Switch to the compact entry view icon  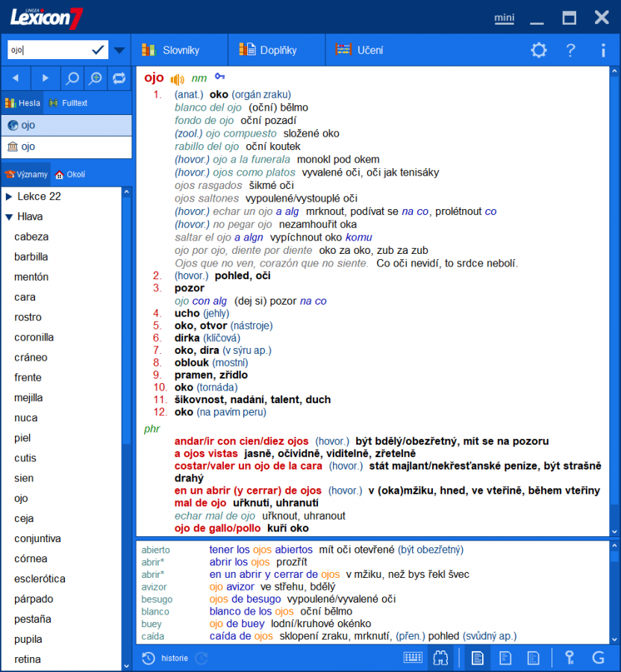pos(505,658)
